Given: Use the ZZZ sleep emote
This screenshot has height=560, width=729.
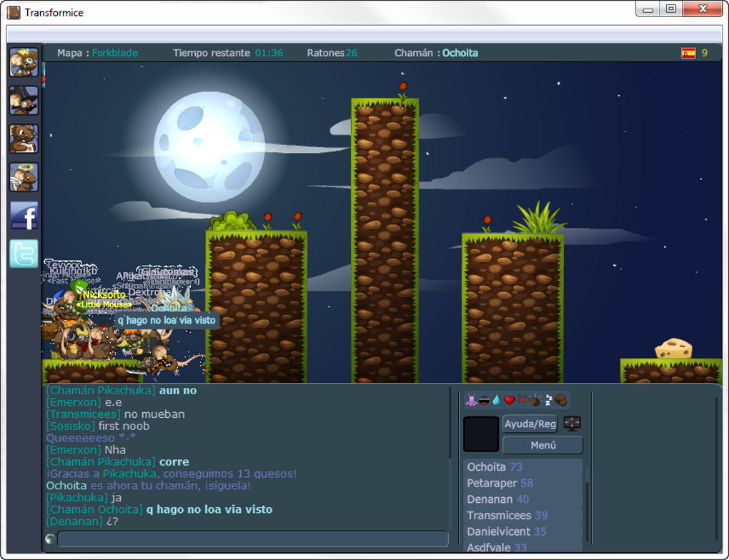Looking at the screenshot, I should [549, 400].
